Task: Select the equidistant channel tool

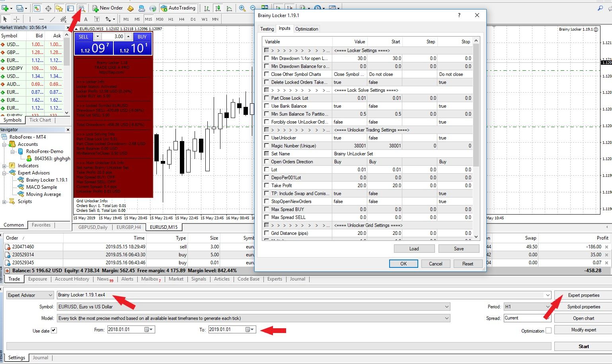Action: [64, 19]
